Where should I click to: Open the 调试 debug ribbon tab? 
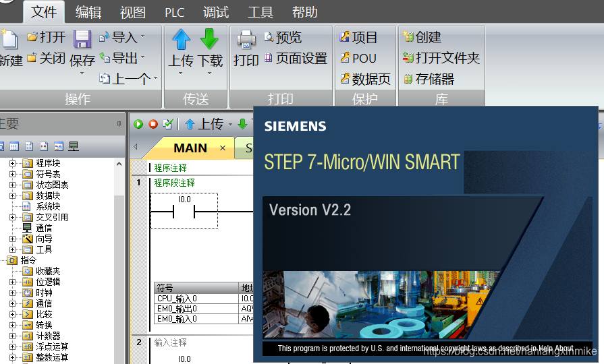tap(216, 12)
